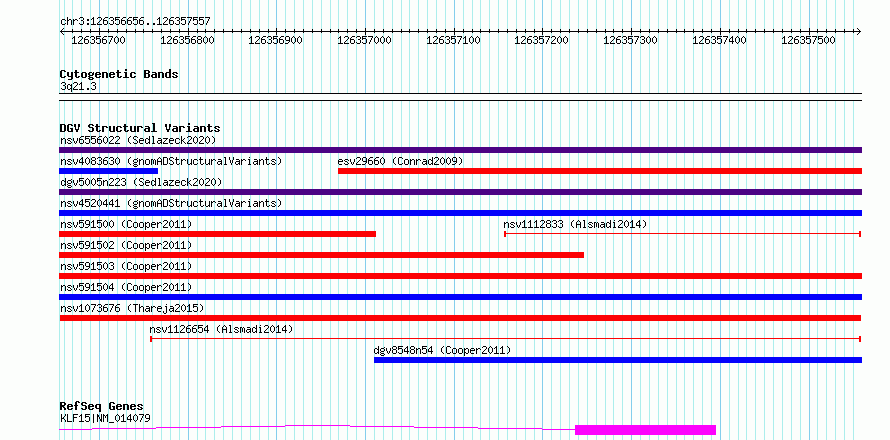The width and height of the screenshot is (890, 440).
Task: Click the red nsv1073676 variant bar
Action: click(460, 318)
